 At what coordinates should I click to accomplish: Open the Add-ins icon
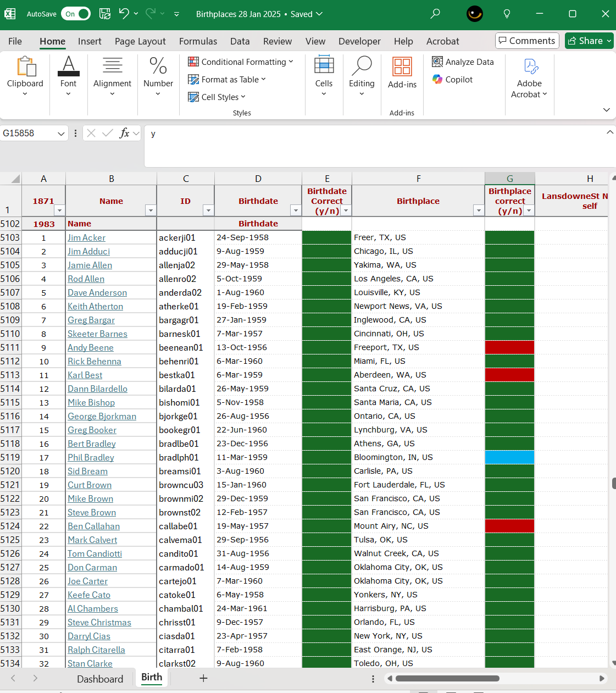[x=402, y=73]
